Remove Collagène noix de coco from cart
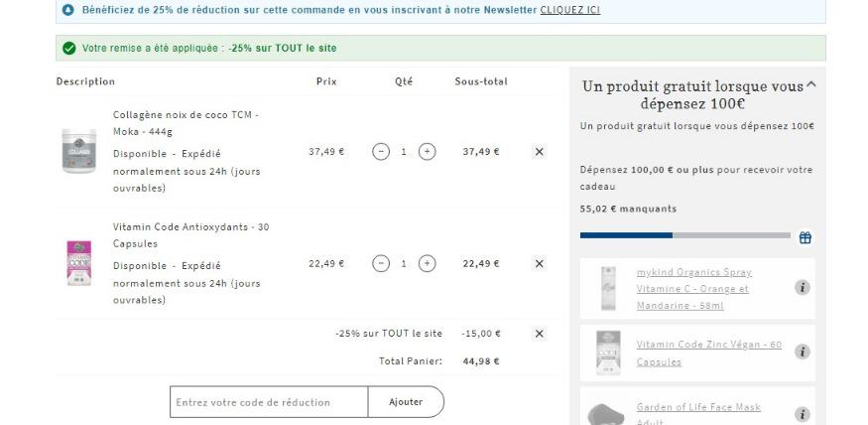 [x=539, y=152]
